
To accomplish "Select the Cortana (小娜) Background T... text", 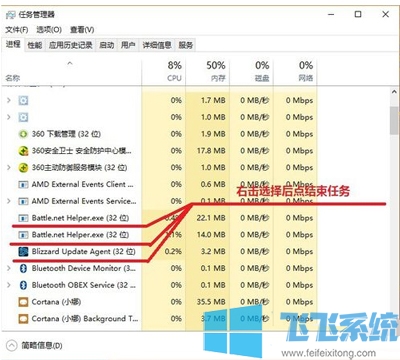I will click(85, 319).
